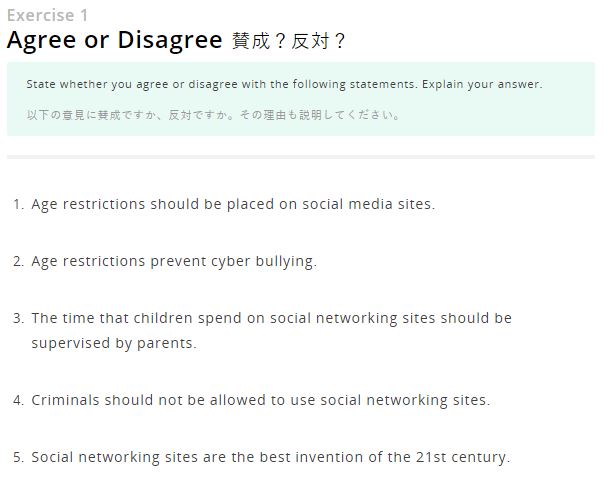Click the 'Agree or Disagree' heading

(115, 40)
